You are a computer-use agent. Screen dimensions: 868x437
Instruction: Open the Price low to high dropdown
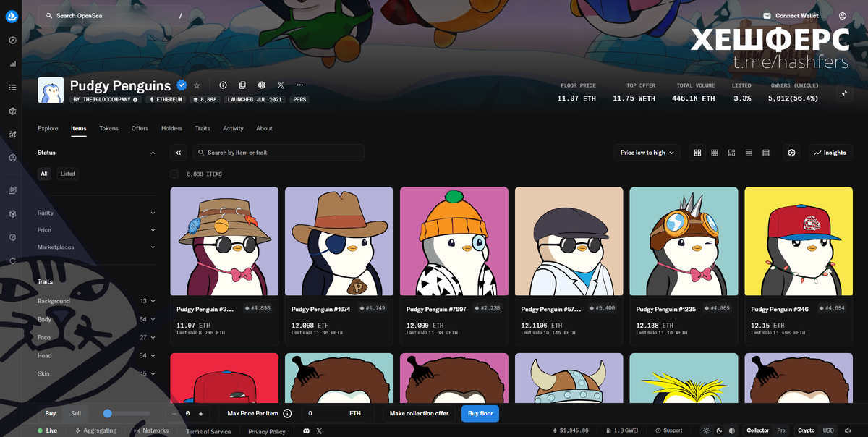point(647,153)
